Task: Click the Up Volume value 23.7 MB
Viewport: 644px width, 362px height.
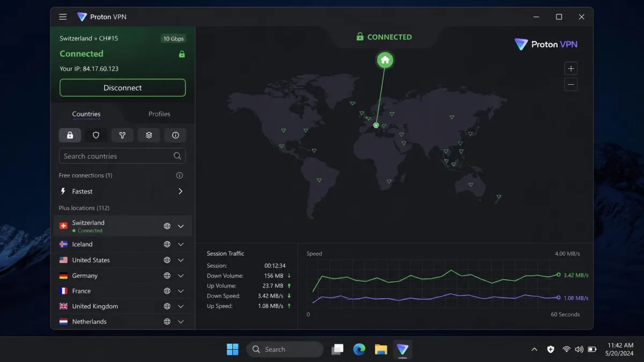Action: coord(273,286)
